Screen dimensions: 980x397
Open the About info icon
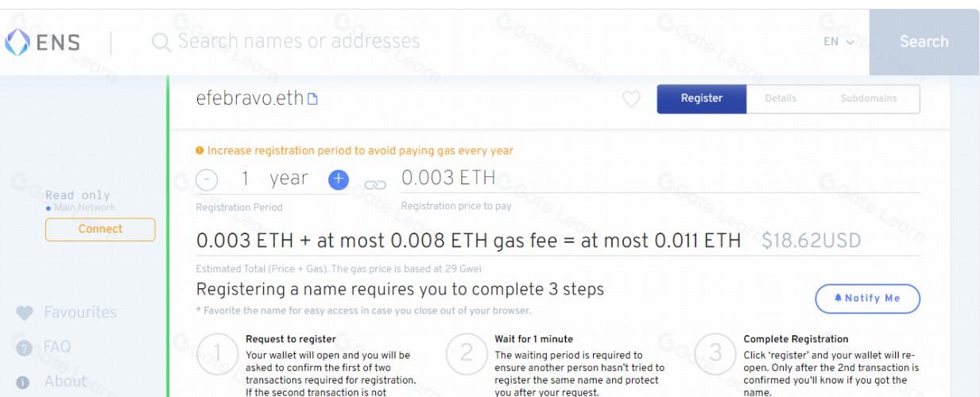coord(23,383)
